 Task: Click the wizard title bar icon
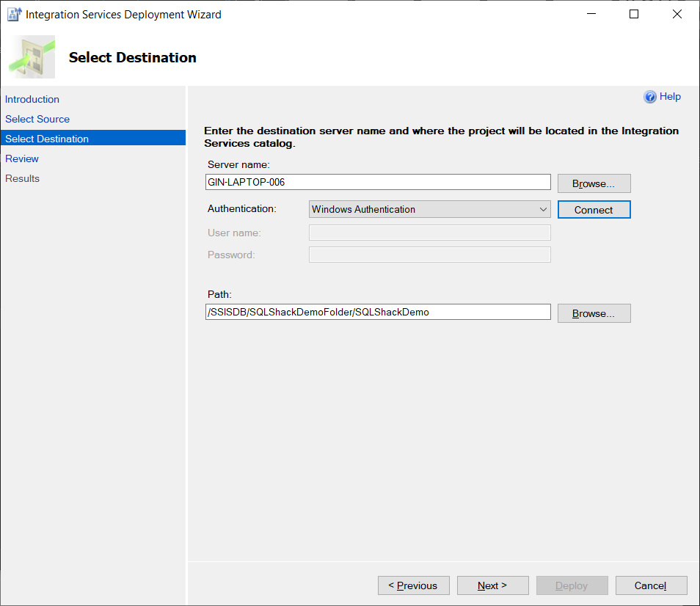coord(14,14)
